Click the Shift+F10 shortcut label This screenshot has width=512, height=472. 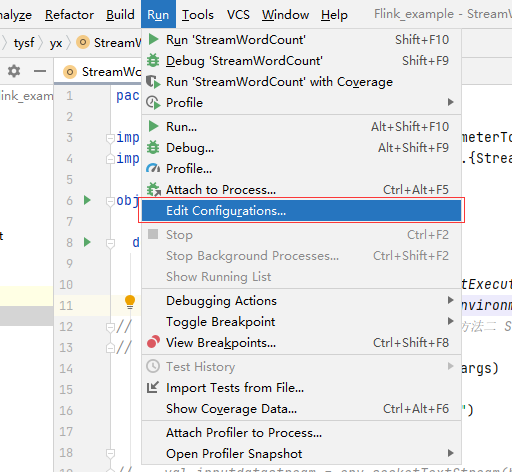(422, 40)
